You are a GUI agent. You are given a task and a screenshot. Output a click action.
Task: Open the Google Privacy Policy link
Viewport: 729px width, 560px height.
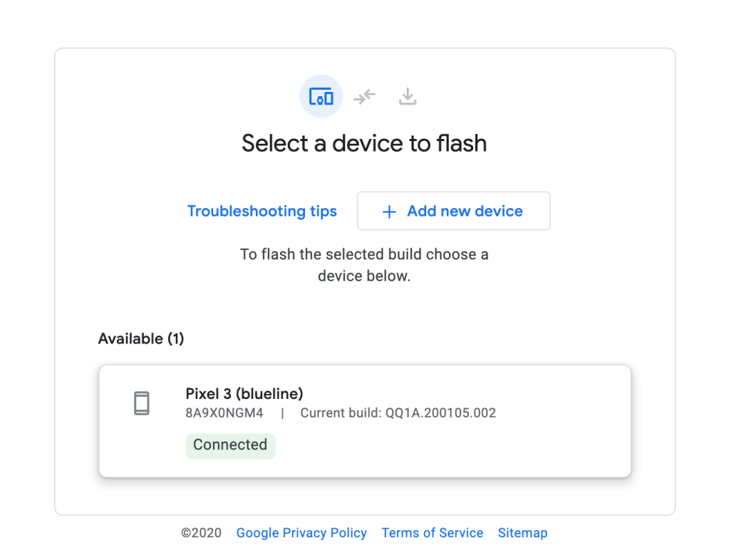point(301,533)
